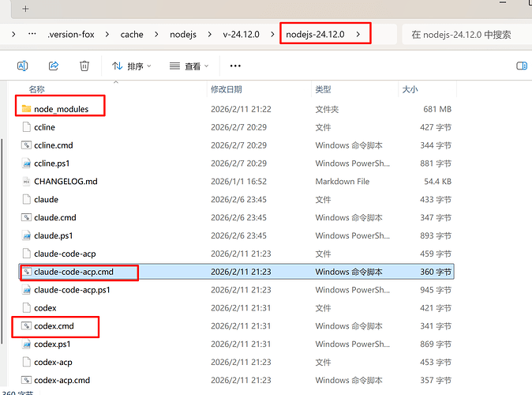Click the 2026/1/1 16:52 date cell
532x395 pixels.
(x=239, y=182)
